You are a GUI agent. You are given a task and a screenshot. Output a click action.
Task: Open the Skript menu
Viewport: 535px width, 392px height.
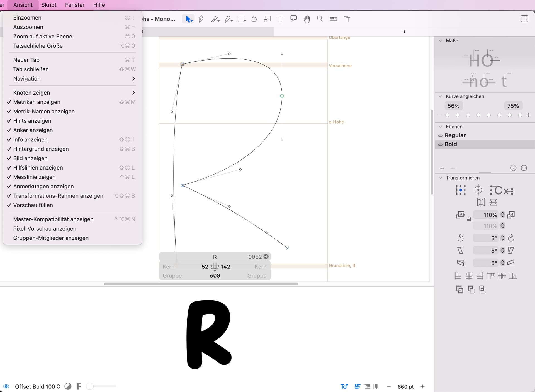[49, 5]
